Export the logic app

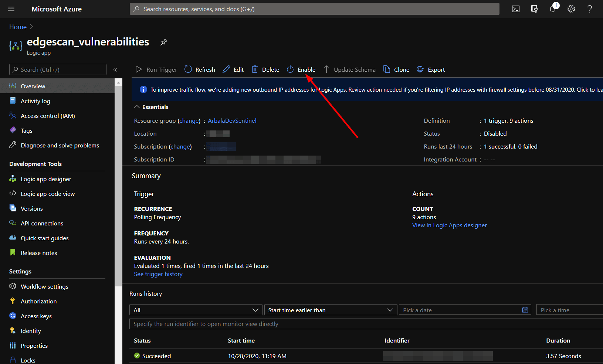431,69
